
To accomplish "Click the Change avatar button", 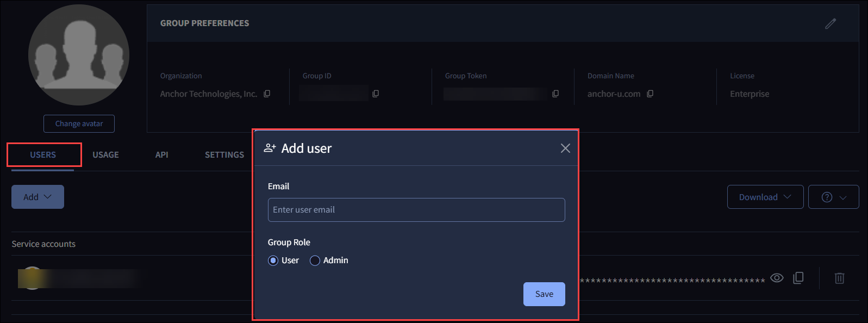I will (79, 123).
